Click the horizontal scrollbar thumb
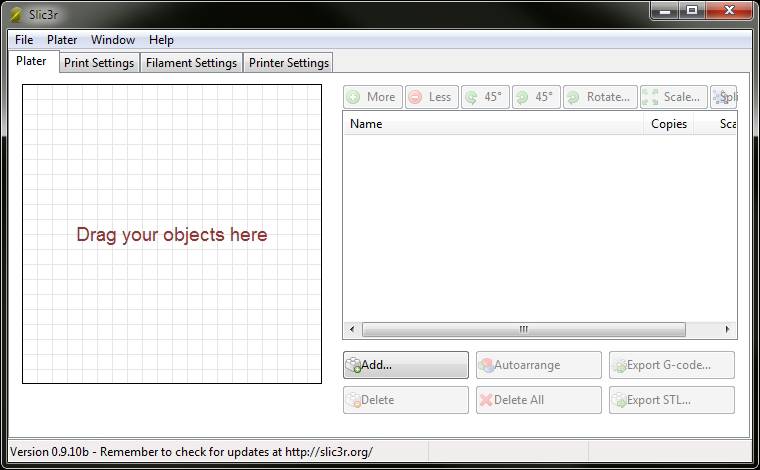This screenshot has width=760, height=470. click(523, 329)
